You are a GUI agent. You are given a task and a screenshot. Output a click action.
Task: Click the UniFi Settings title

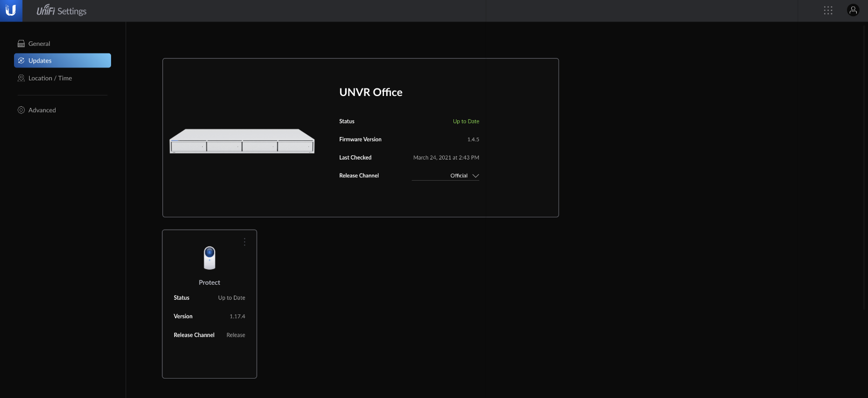point(61,11)
